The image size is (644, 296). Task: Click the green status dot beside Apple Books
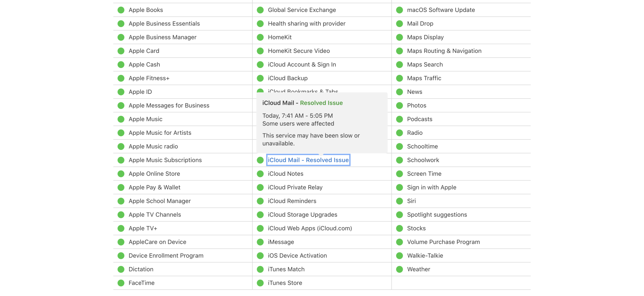pos(121,10)
